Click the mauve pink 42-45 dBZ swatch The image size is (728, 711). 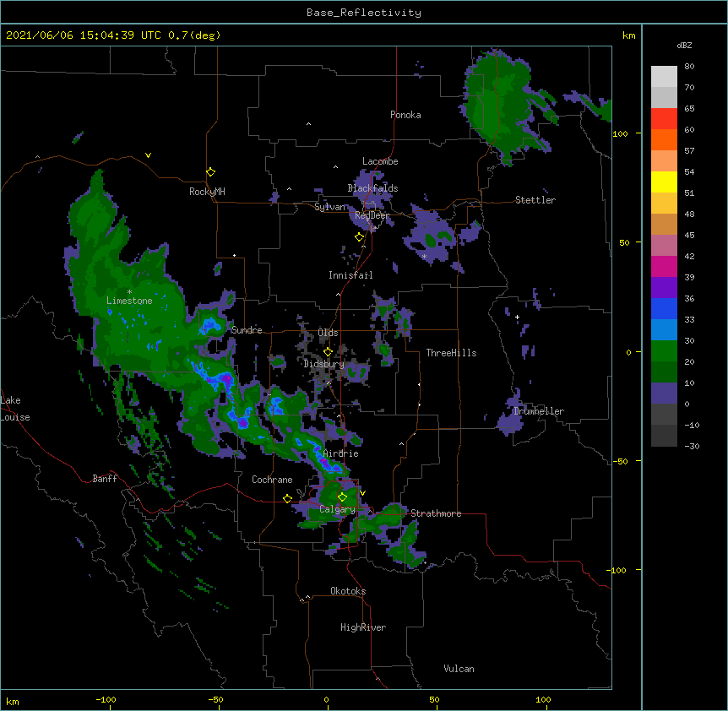click(664, 246)
